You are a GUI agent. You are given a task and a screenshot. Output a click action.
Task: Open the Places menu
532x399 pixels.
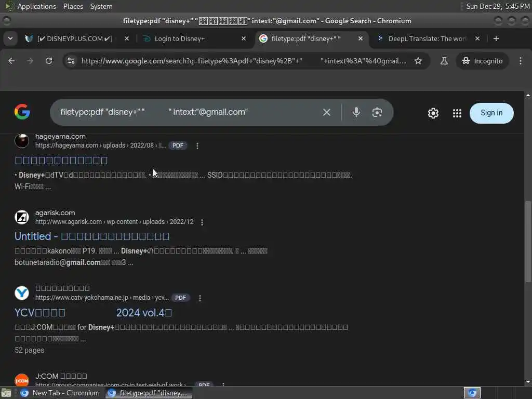pyautogui.click(x=73, y=6)
